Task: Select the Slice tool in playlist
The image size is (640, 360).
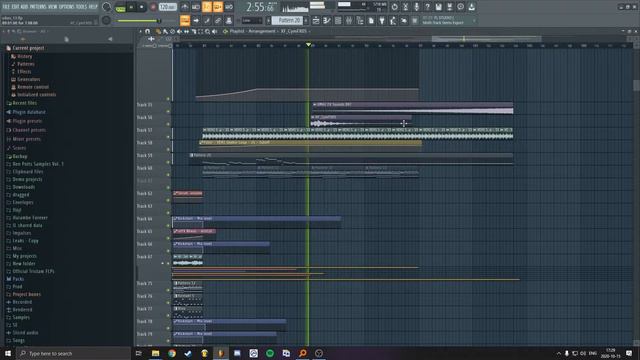Action: point(193,31)
